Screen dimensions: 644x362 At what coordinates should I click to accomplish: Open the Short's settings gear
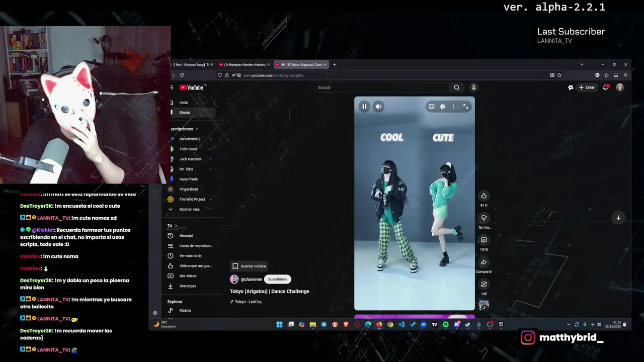tap(442, 107)
